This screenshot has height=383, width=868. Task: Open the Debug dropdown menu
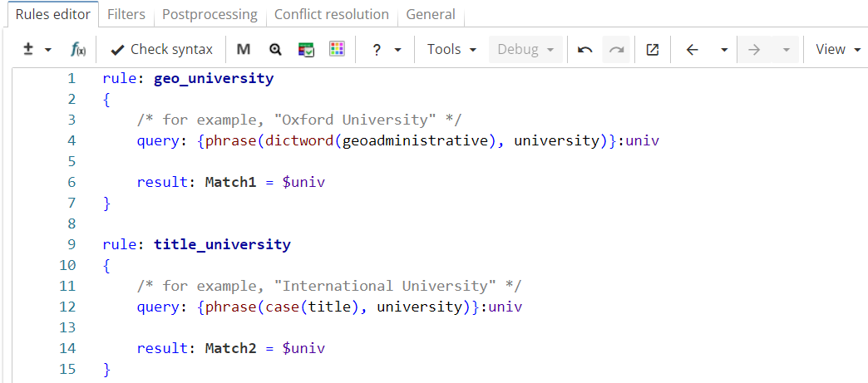(526, 49)
